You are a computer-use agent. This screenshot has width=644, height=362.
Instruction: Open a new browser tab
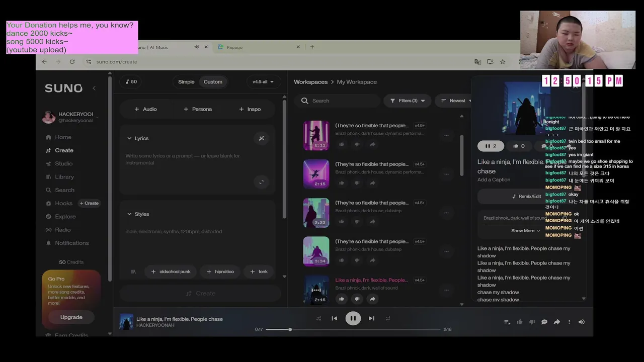[x=312, y=47]
